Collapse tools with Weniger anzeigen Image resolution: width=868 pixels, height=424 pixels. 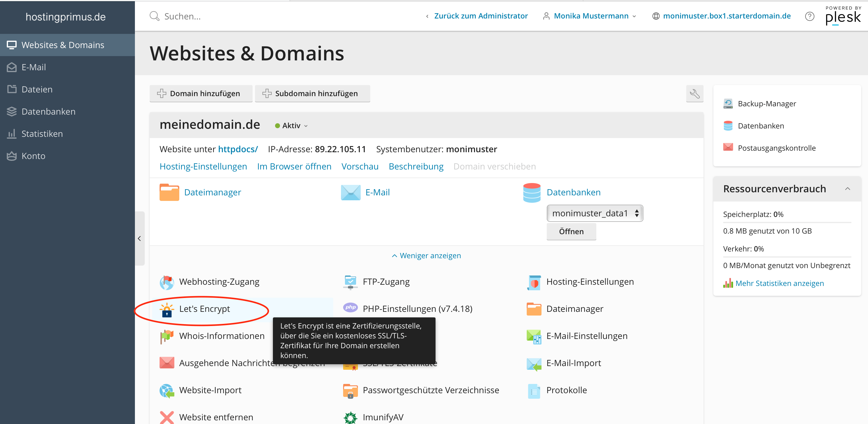click(x=426, y=256)
